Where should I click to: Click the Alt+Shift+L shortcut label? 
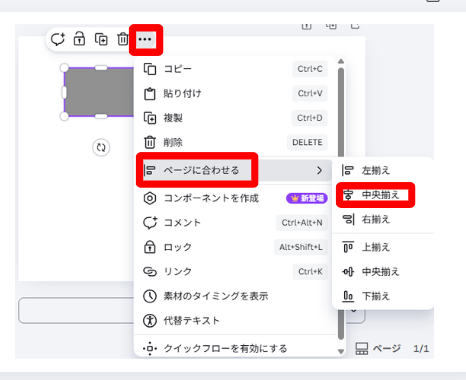point(301,247)
